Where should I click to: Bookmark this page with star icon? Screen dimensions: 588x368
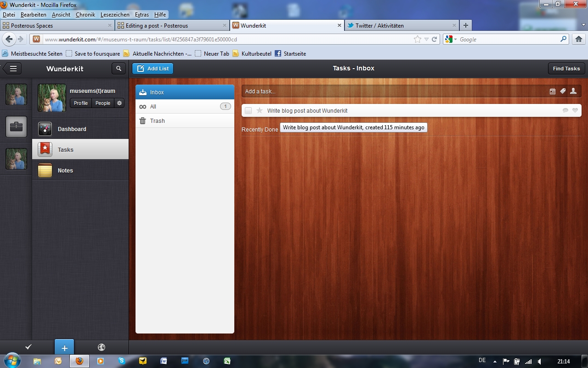417,40
